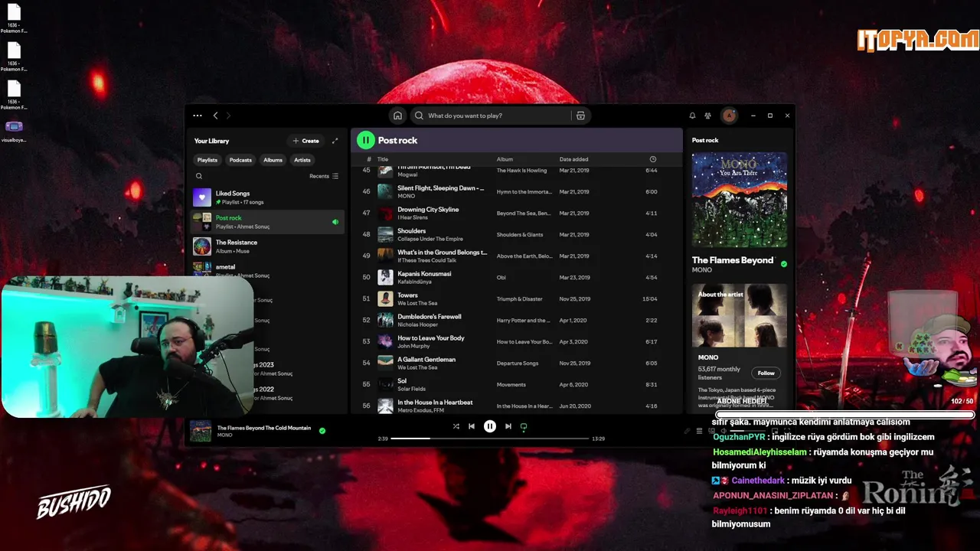Select the Shoulders track row
This screenshot has width=980, height=551.
tap(516, 234)
